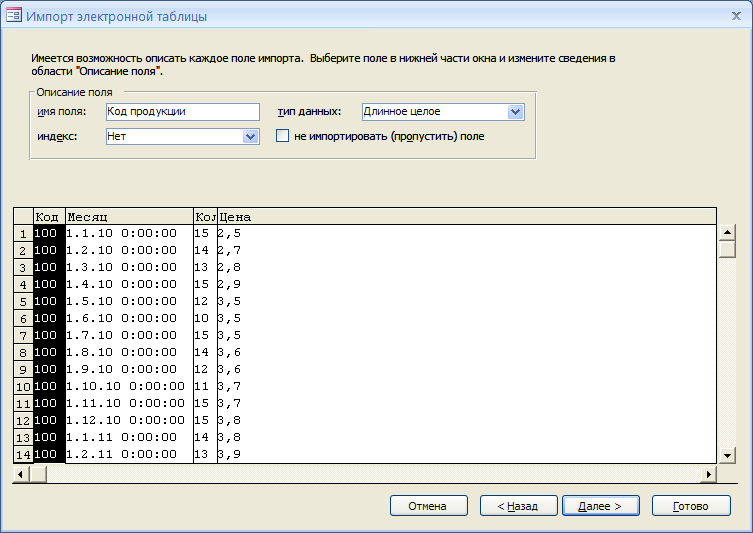Go back with '< Назад' button
The width and height of the screenshot is (753, 533).
point(519,506)
